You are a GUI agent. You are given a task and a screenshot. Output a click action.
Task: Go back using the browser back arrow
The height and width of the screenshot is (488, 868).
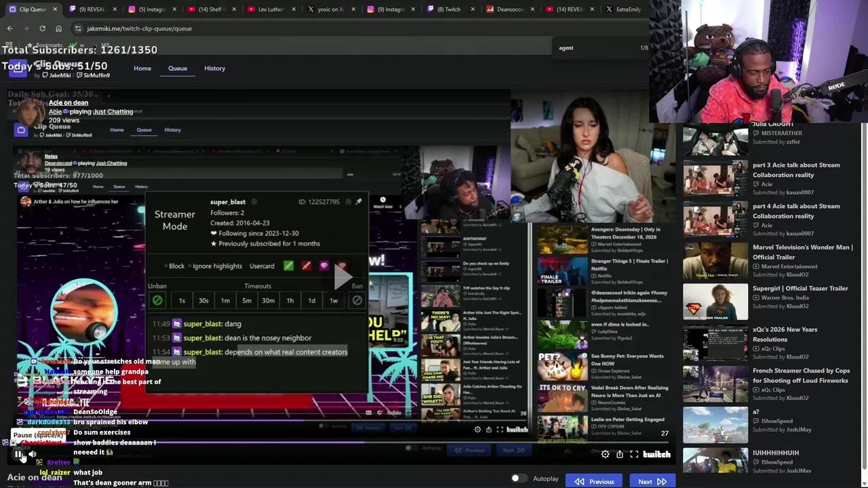[9, 28]
